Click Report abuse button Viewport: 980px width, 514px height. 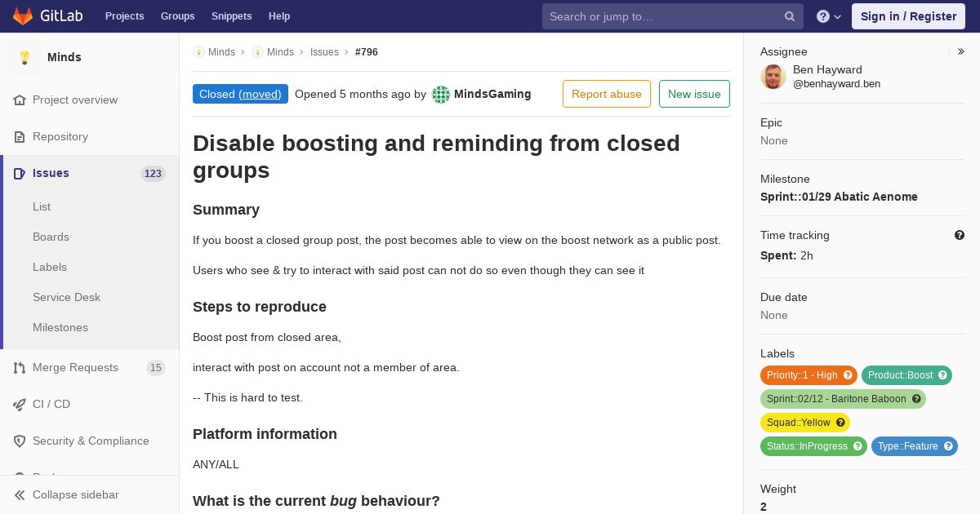[x=607, y=94]
